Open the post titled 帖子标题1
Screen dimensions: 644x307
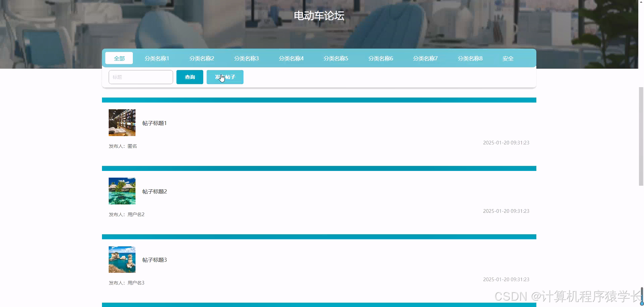tap(155, 123)
